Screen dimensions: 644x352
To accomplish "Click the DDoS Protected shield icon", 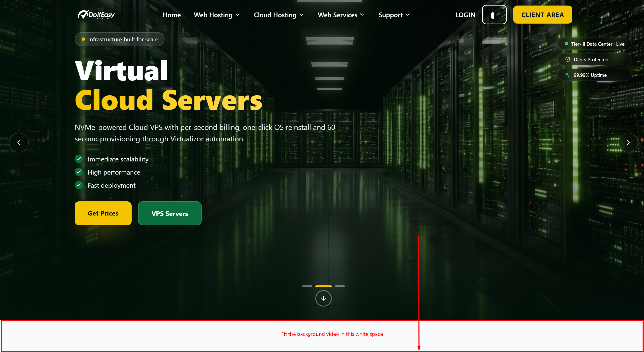I will (x=567, y=59).
